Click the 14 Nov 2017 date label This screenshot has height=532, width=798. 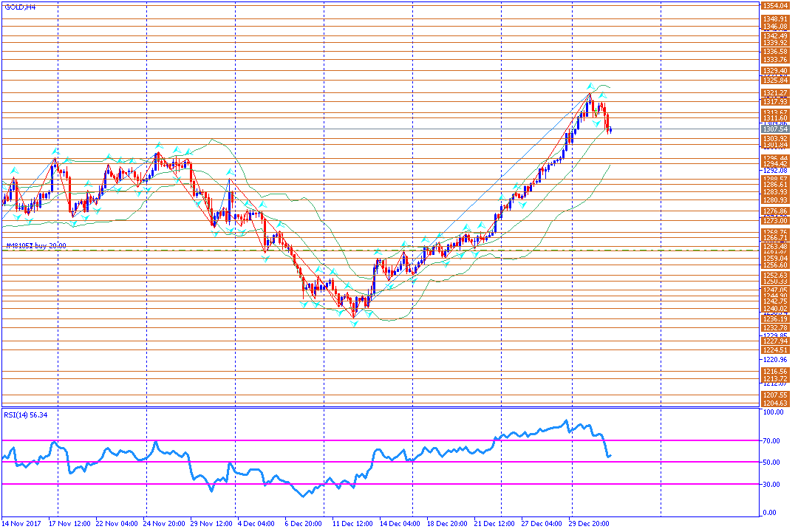[x=21, y=523]
